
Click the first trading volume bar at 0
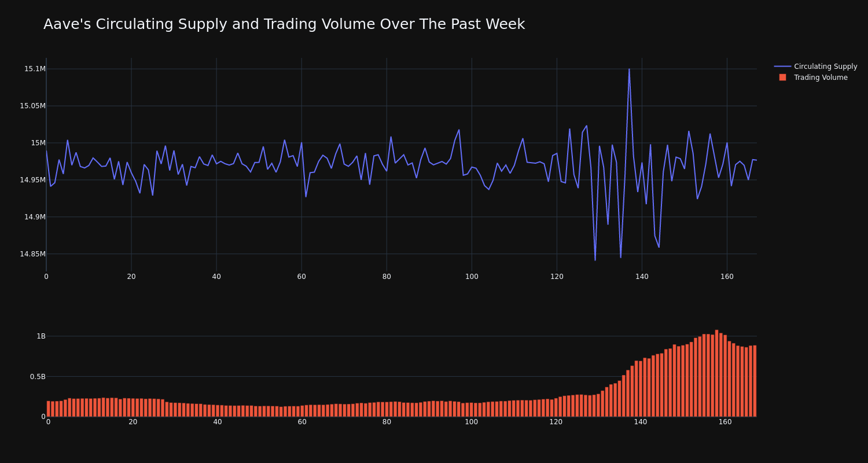48,409
